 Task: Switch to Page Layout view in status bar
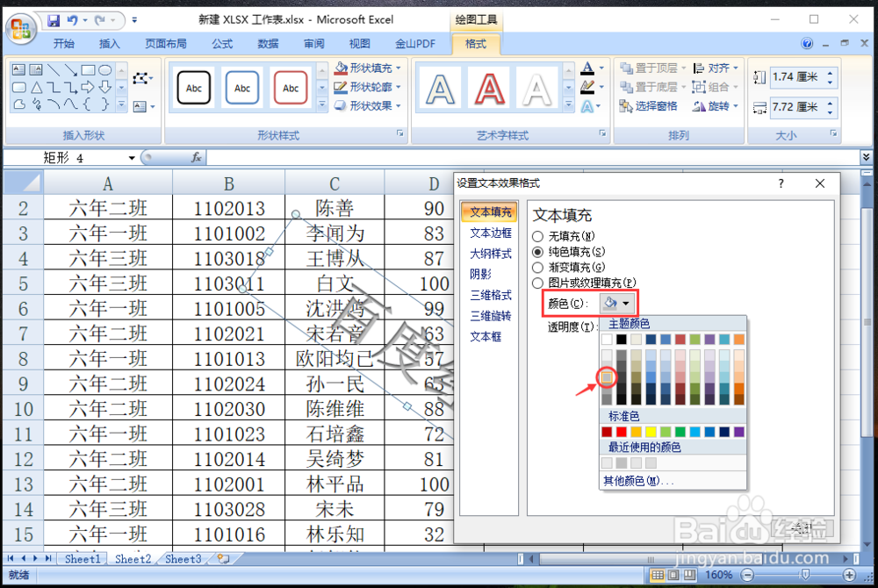pos(673,575)
